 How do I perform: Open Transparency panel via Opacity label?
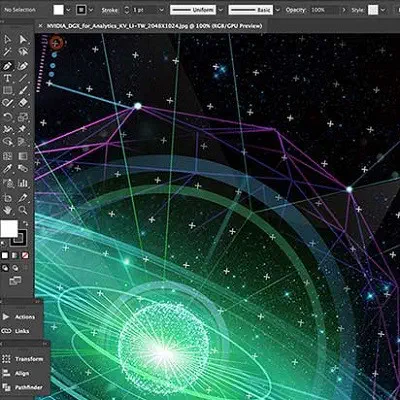[295, 10]
